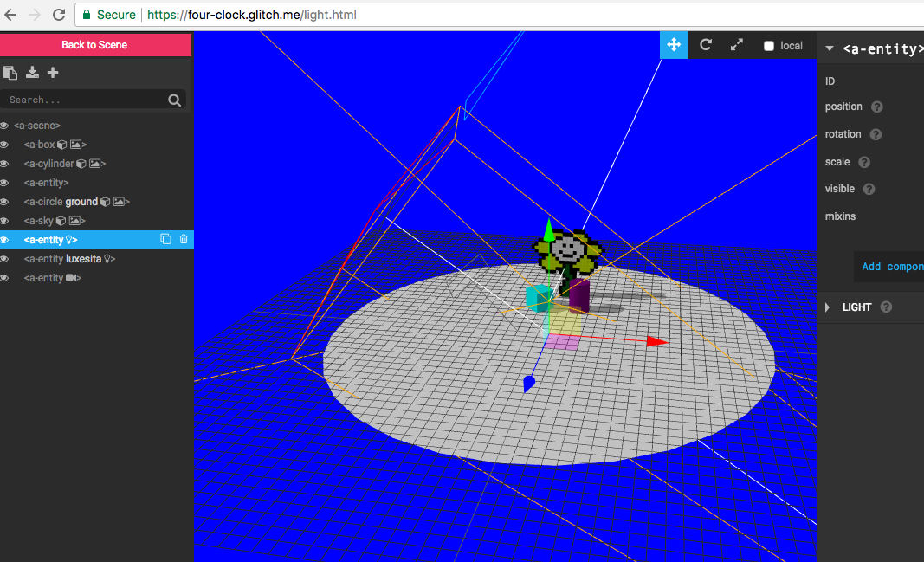Go back in browser history
This screenshot has height=562, width=924.
[10, 15]
